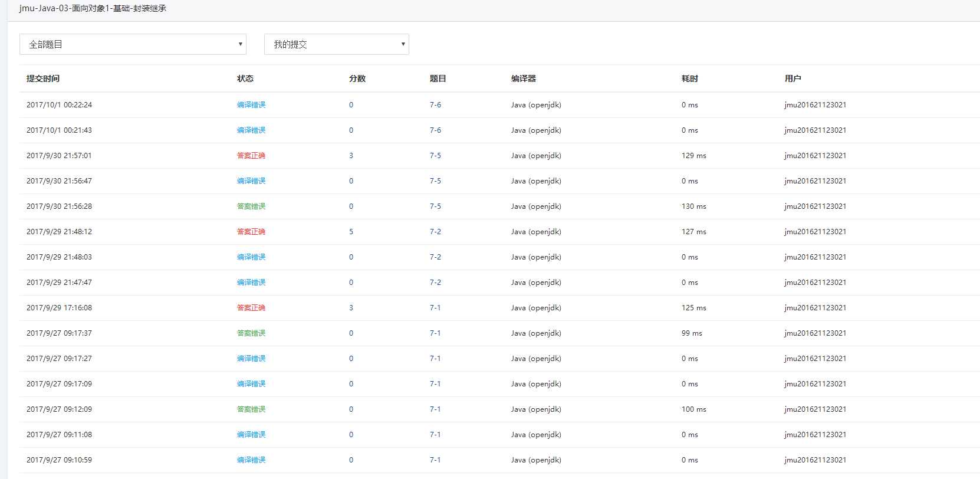The width and height of the screenshot is (980, 479).
Task: Click 编译错误 status for 2017/9/29 21:47:47 submission
Action: pyautogui.click(x=251, y=283)
